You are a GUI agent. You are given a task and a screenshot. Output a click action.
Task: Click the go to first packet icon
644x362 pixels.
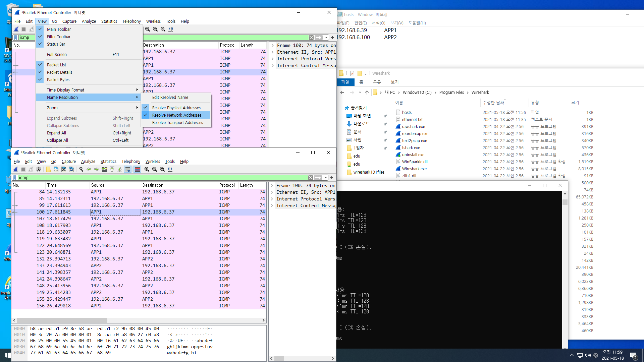tap(112, 169)
